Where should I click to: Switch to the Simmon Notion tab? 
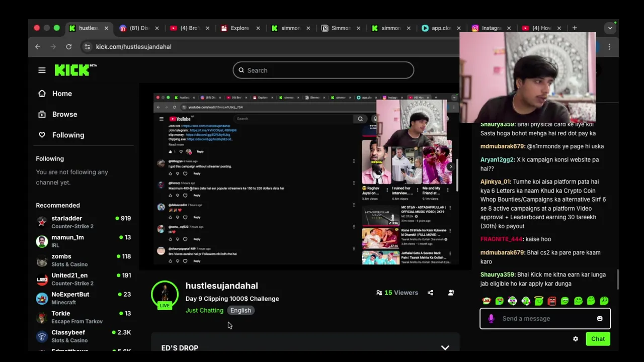341,28
